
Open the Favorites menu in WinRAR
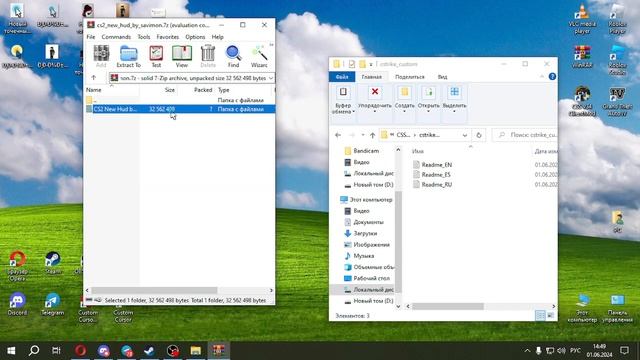click(x=168, y=37)
